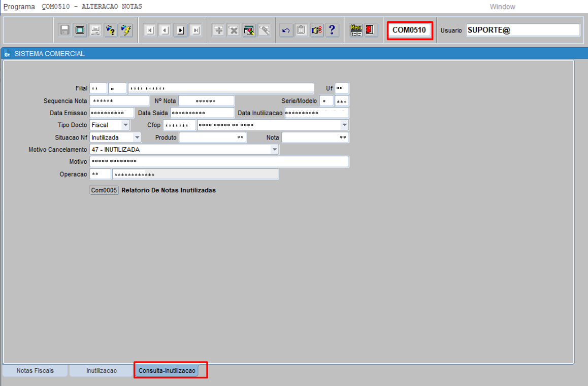Open help with the question mark icon
The height and width of the screenshot is (386, 588).
point(332,30)
